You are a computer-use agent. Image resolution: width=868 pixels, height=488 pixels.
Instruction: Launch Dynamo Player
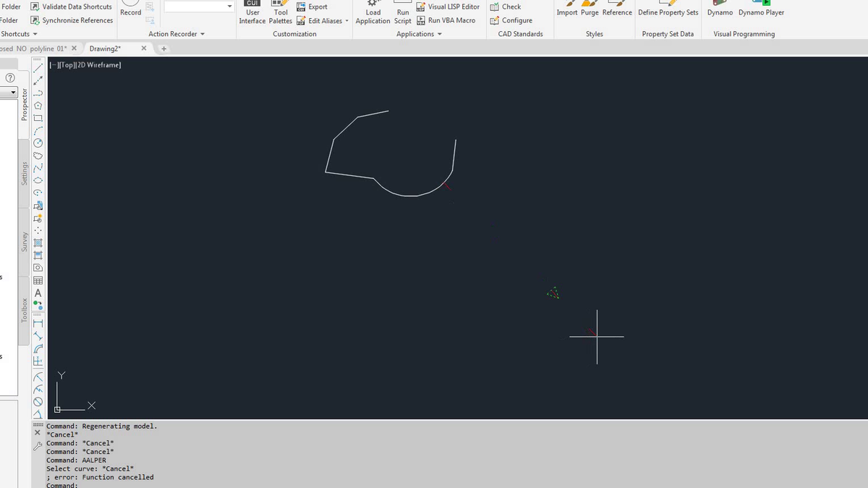761,9
